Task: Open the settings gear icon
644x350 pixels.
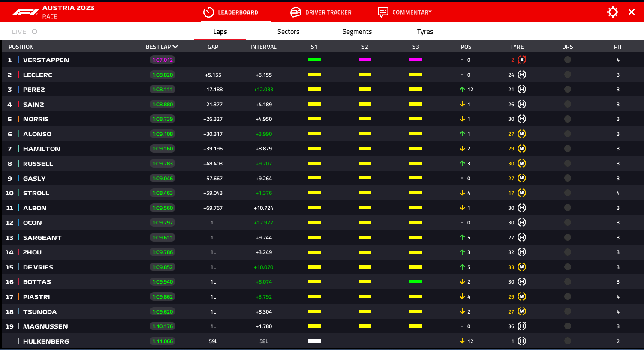Action: (x=613, y=12)
